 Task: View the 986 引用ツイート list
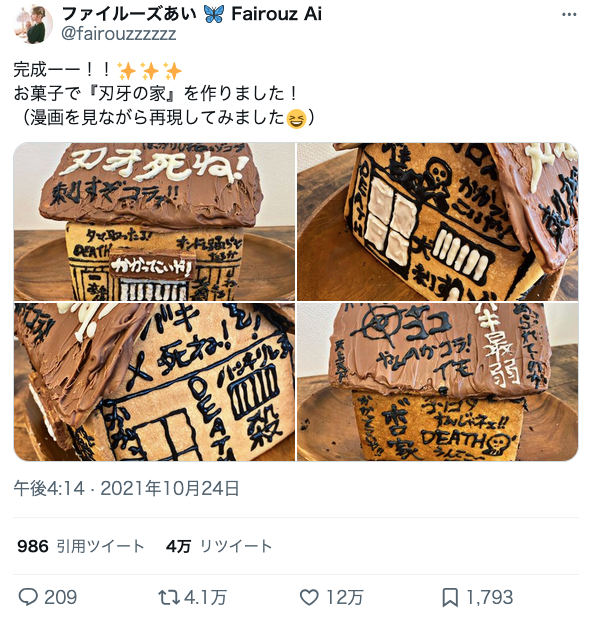(x=81, y=546)
